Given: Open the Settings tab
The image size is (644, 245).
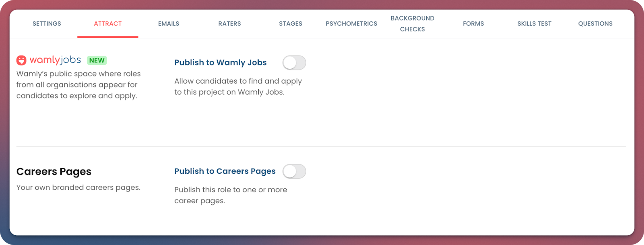Looking at the screenshot, I should click(47, 24).
